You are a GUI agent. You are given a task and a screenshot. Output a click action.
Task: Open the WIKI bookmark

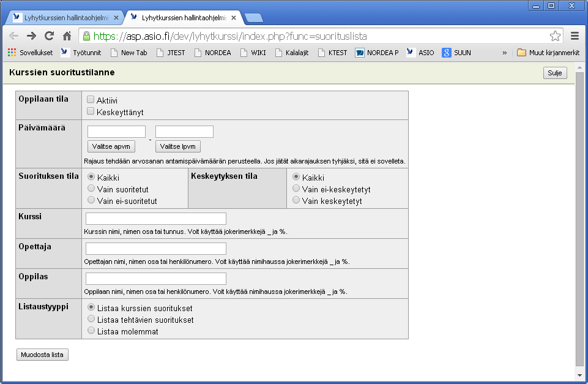click(253, 53)
